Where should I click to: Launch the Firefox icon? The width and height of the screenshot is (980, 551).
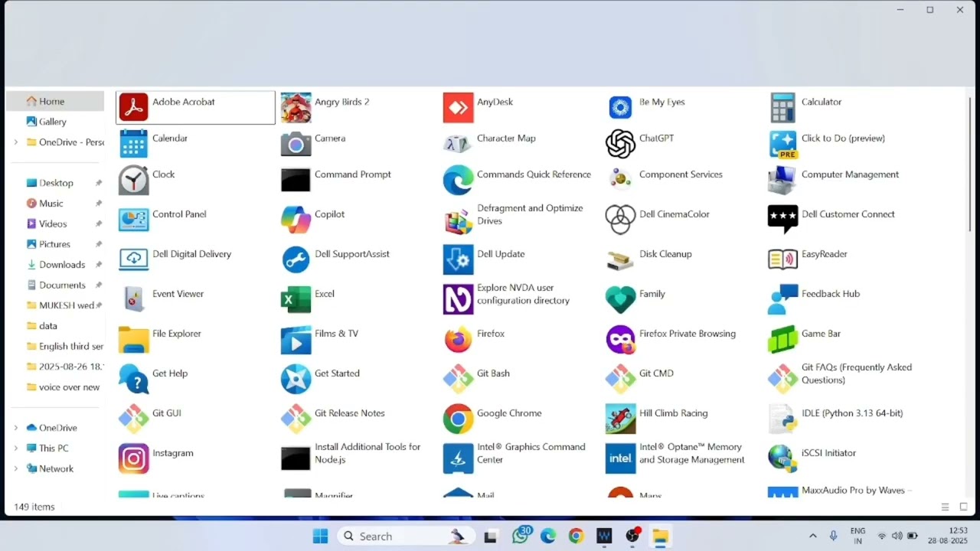pos(458,339)
